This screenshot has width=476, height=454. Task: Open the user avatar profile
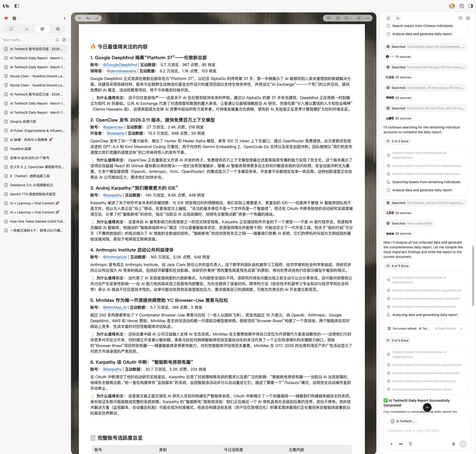[452, 6]
